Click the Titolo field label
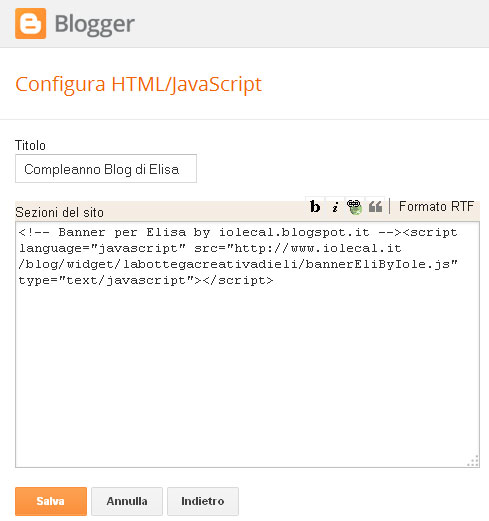This screenshot has width=489, height=521. pos(30,146)
